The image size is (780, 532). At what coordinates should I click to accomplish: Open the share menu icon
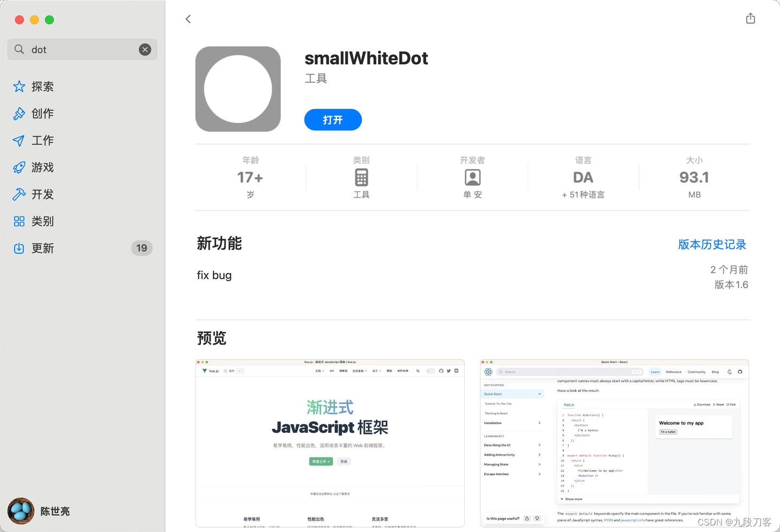pos(750,18)
